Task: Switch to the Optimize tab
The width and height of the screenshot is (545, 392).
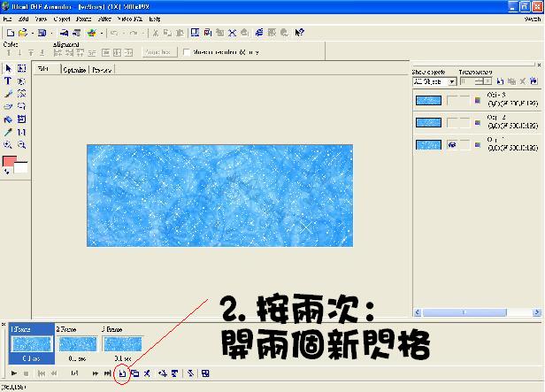Action: [73, 69]
